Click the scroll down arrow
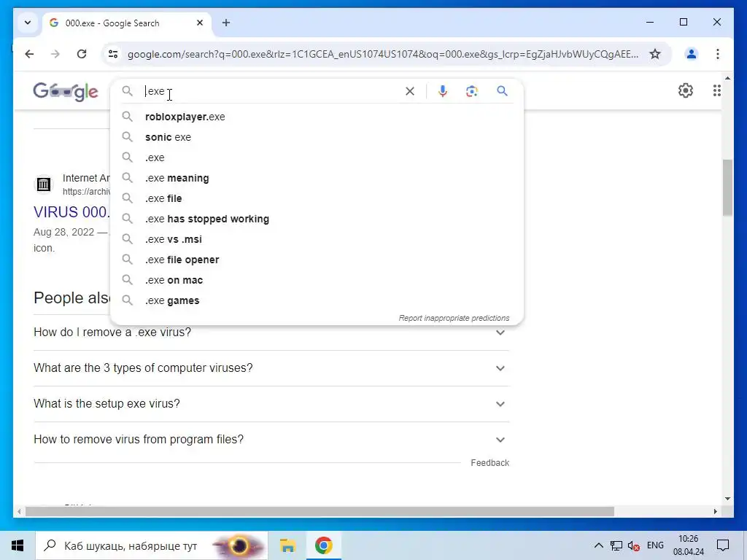This screenshot has height=560, width=747. [727, 499]
